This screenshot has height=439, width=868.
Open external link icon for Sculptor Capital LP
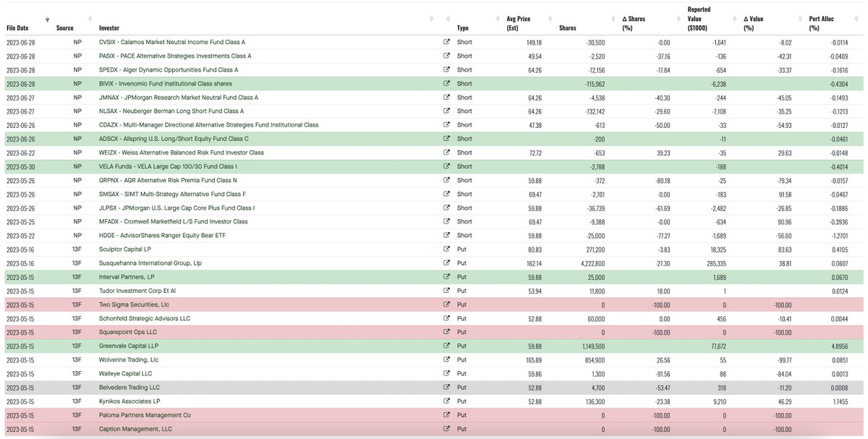click(446, 250)
